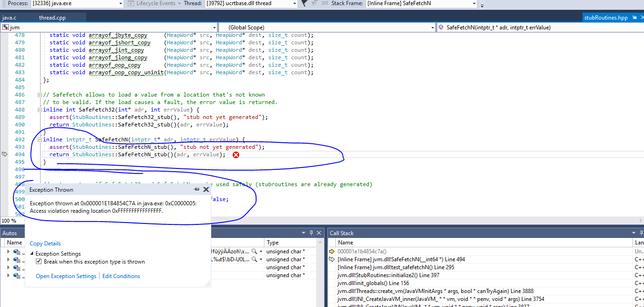Collapse the Exception Settings section
The height and width of the screenshot is (307, 644).
32,253
